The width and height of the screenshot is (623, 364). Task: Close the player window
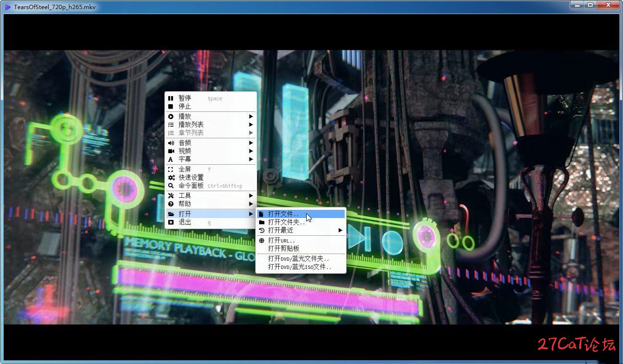[609, 5]
